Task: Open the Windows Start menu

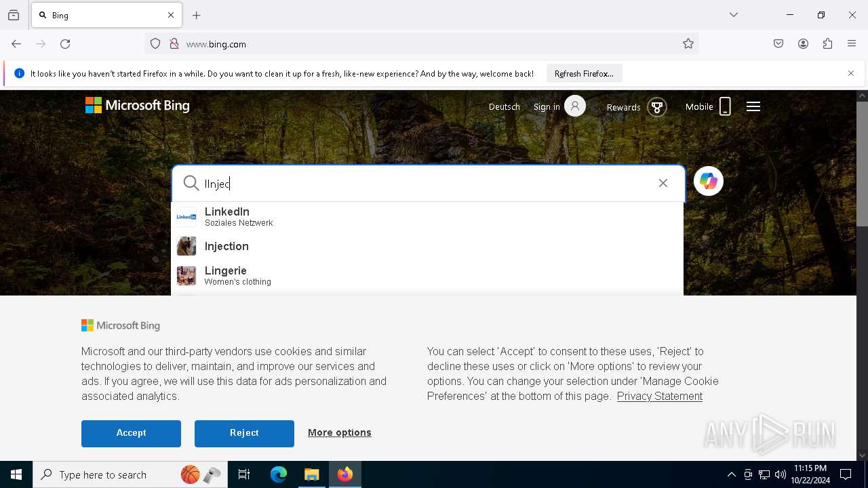Action: point(16,474)
